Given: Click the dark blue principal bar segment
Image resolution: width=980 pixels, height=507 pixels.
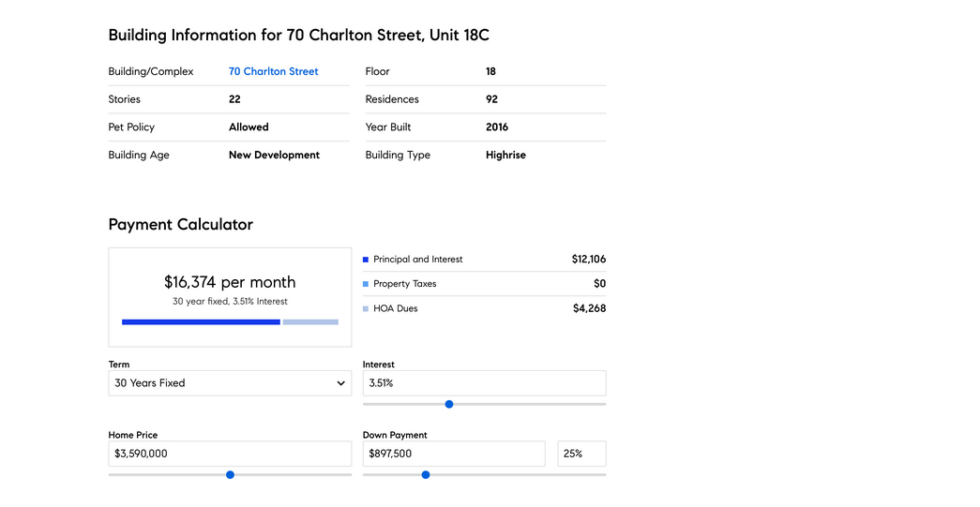Looking at the screenshot, I should (x=201, y=322).
